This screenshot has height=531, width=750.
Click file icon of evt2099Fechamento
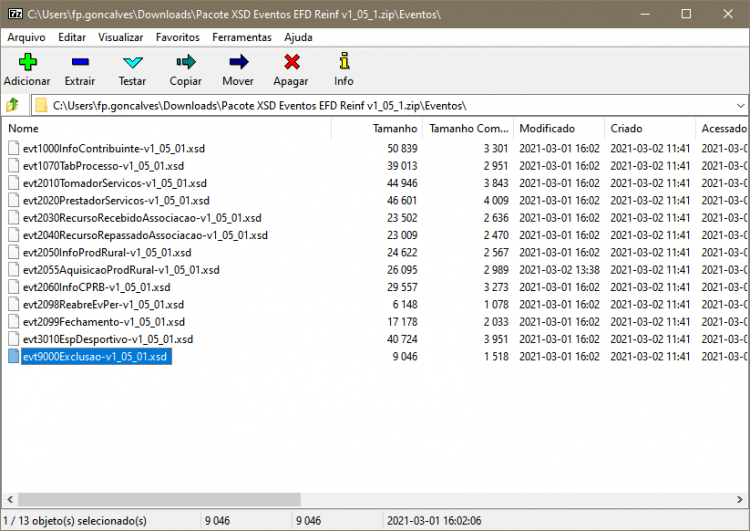(x=14, y=321)
